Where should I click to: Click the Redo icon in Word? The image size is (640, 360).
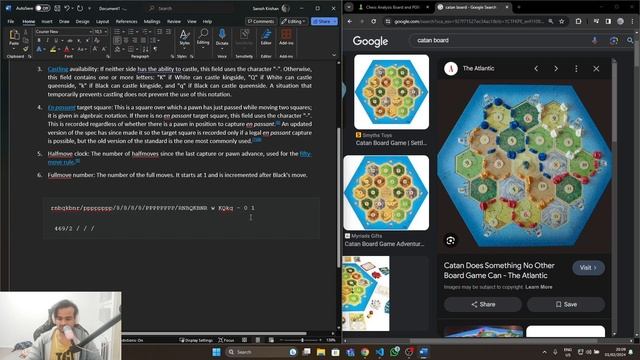click(80, 8)
